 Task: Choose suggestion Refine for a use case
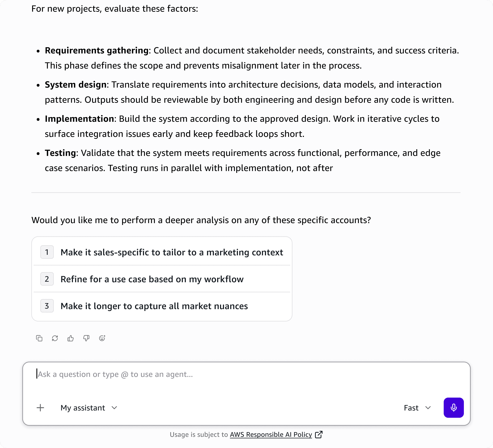coord(162,279)
